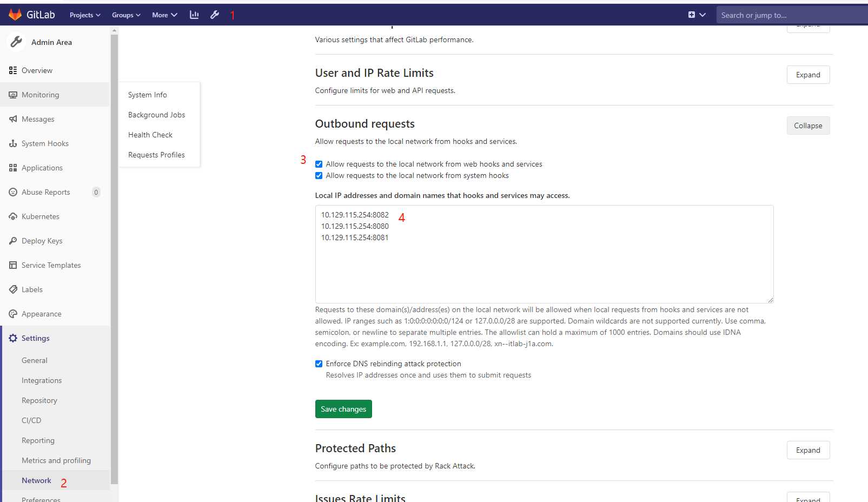This screenshot has height=502, width=868.
Task: Click the System Hooks anchor icon
Action: (x=13, y=143)
